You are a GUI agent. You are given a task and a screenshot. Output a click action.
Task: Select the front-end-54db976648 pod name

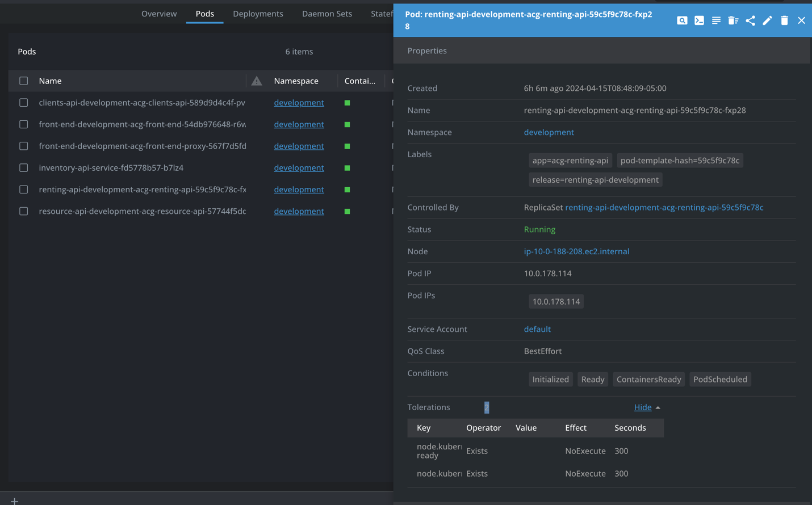(142, 124)
